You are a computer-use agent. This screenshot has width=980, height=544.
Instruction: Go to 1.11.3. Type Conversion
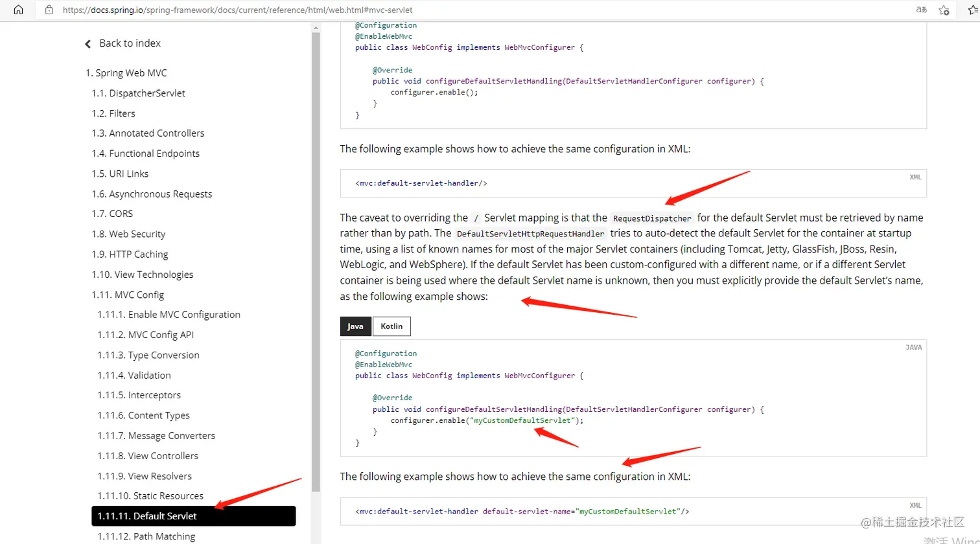148,355
